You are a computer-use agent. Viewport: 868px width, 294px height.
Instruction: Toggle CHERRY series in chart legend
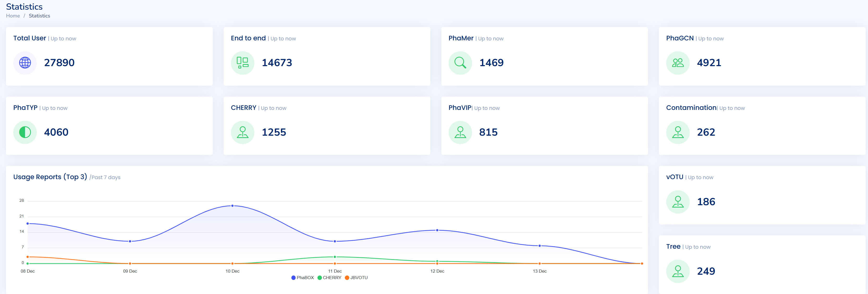coord(329,278)
